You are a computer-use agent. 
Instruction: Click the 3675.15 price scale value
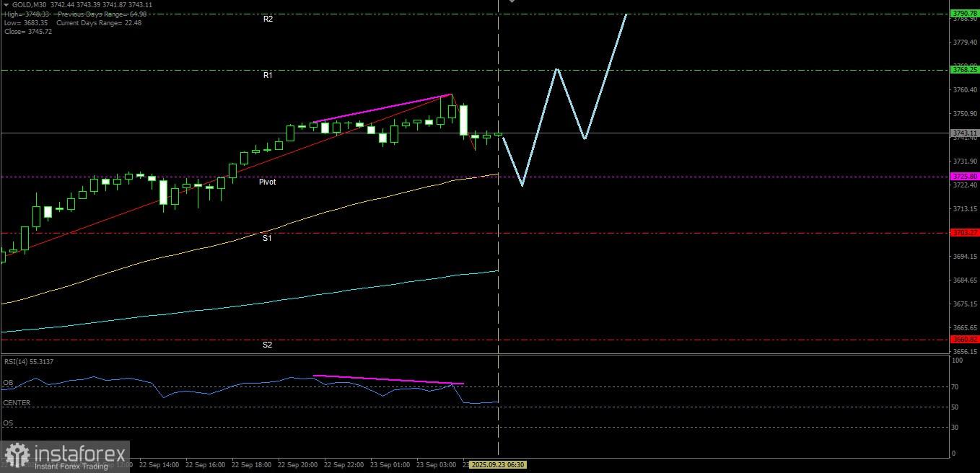pyautogui.click(x=965, y=304)
